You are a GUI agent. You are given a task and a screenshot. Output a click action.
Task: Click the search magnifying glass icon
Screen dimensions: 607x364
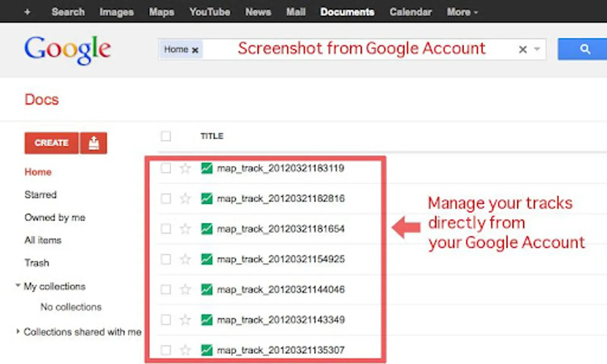point(586,49)
